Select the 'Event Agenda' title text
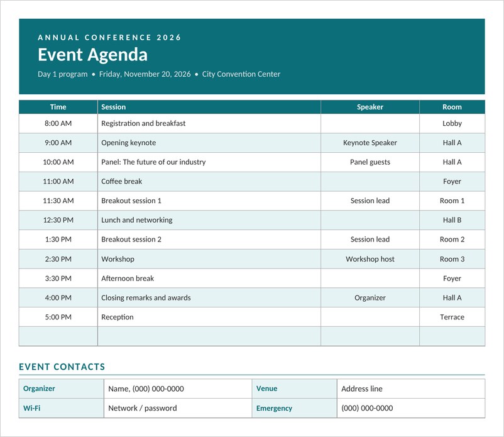Viewport: 504px width, 437px height. click(x=92, y=55)
